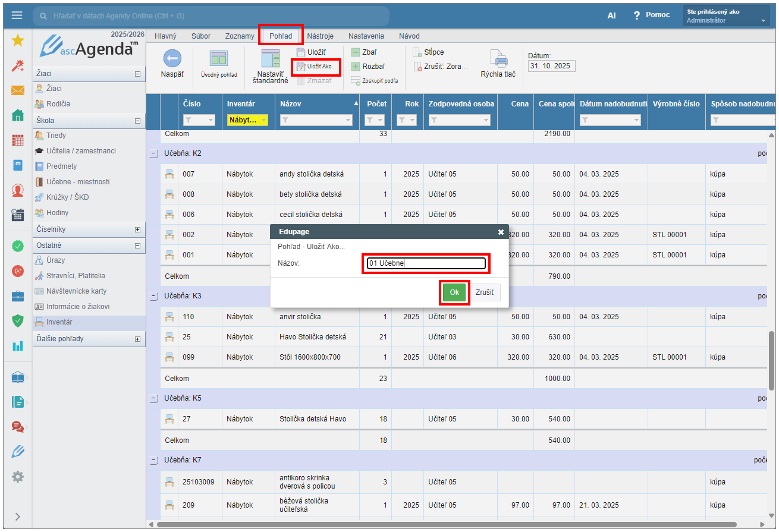Viewport: 779px width, 532px height.
Task: Open the gear settings sidebar icon
Action: (18, 476)
